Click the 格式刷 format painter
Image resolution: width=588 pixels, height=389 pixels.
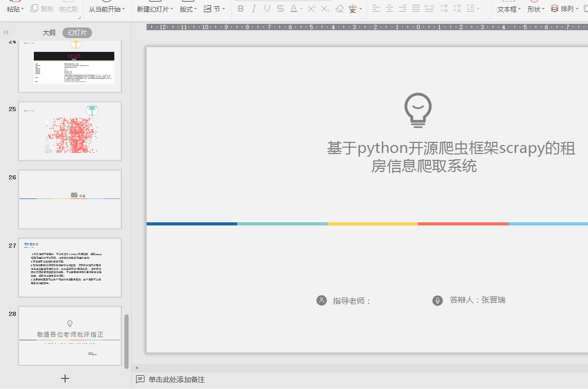pyautogui.click(x=68, y=8)
